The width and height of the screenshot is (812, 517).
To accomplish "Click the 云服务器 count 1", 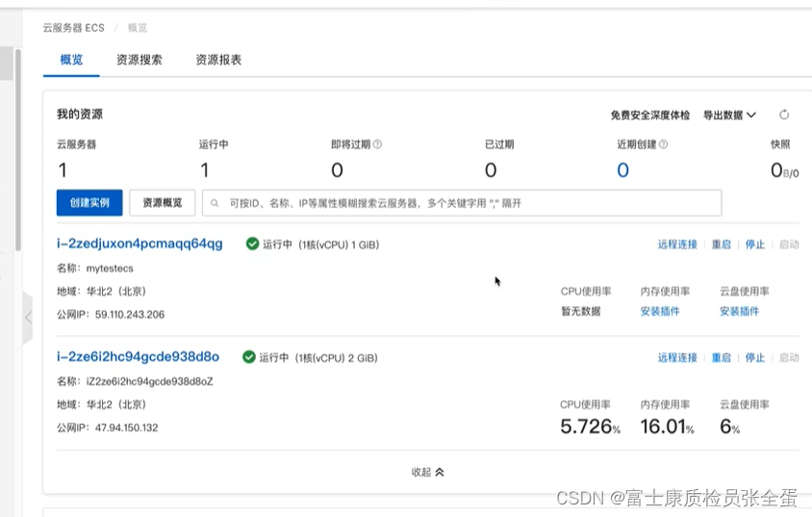I will point(63,169).
